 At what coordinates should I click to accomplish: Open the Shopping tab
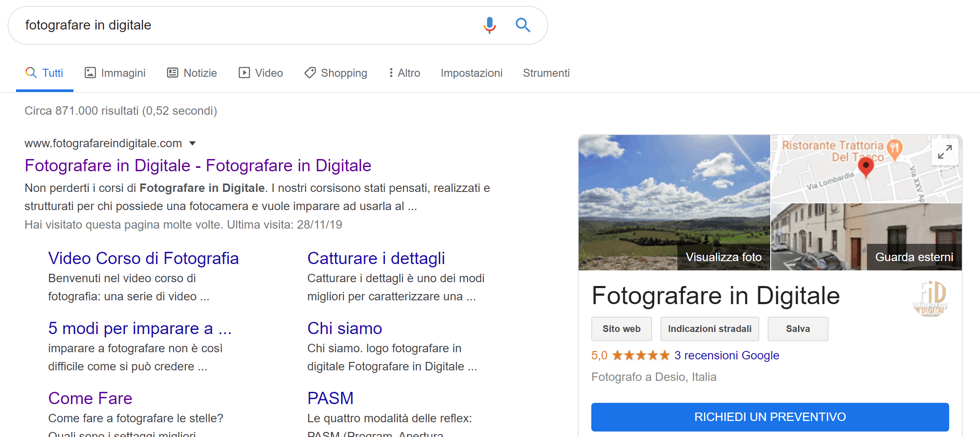coord(336,73)
